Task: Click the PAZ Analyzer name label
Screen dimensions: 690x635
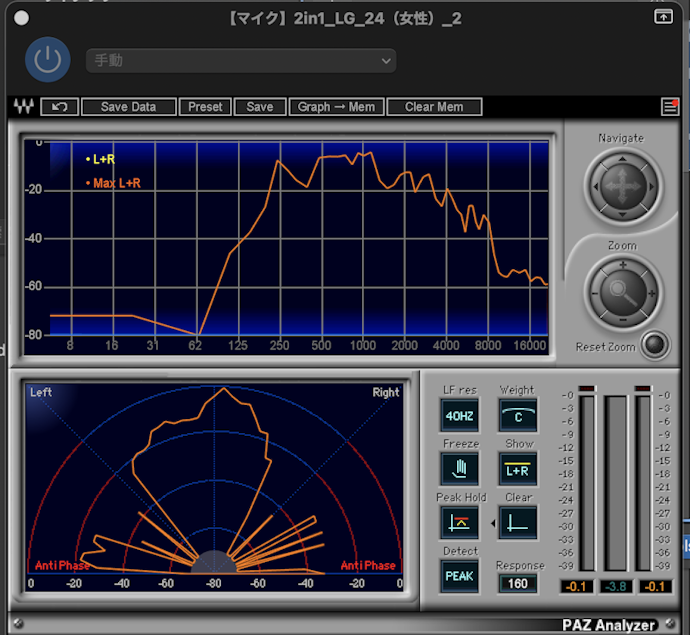Action: pyautogui.click(x=609, y=625)
